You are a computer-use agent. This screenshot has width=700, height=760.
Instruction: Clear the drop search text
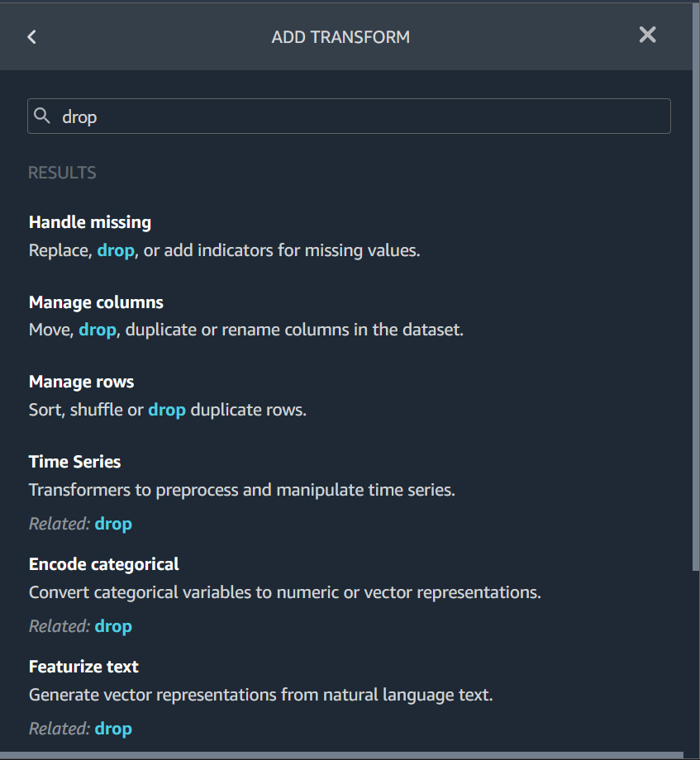coord(79,116)
